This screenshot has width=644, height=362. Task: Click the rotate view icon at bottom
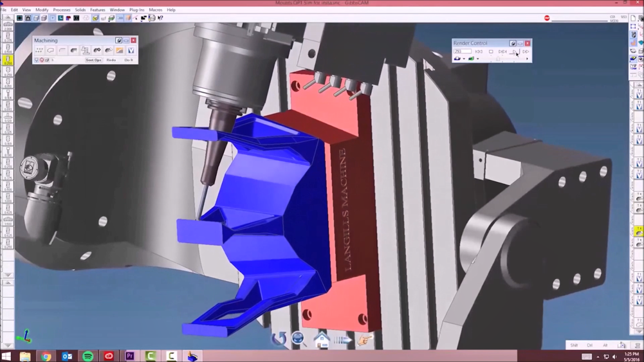pyautogui.click(x=279, y=339)
